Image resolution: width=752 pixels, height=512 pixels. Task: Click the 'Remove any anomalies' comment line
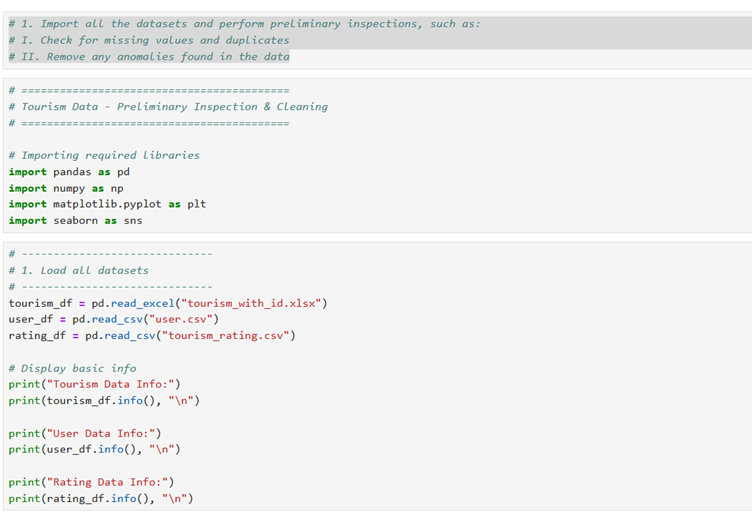pyautogui.click(x=148, y=57)
